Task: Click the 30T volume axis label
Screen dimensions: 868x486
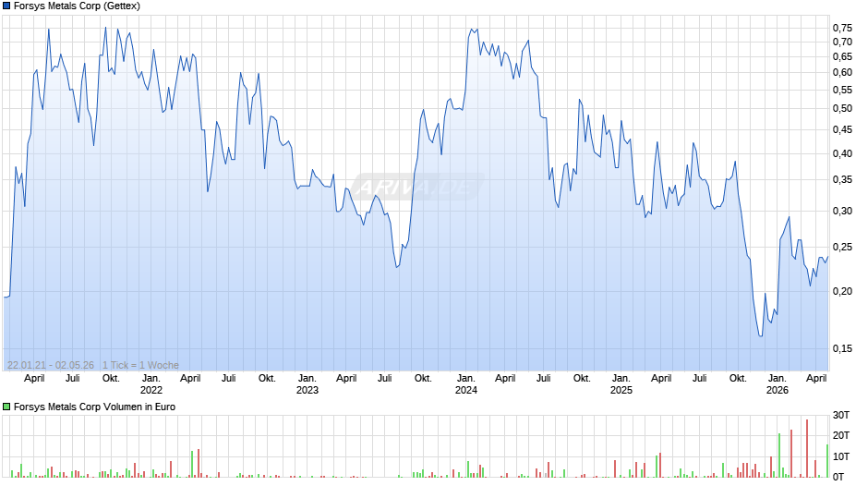Action: (x=841, y=415)
